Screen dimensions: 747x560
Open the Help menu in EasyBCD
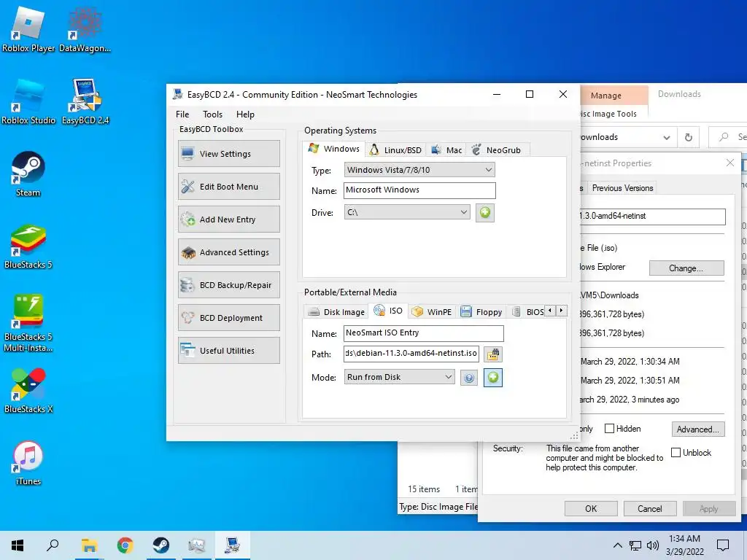pyautogui.click(x=245, y=114)
